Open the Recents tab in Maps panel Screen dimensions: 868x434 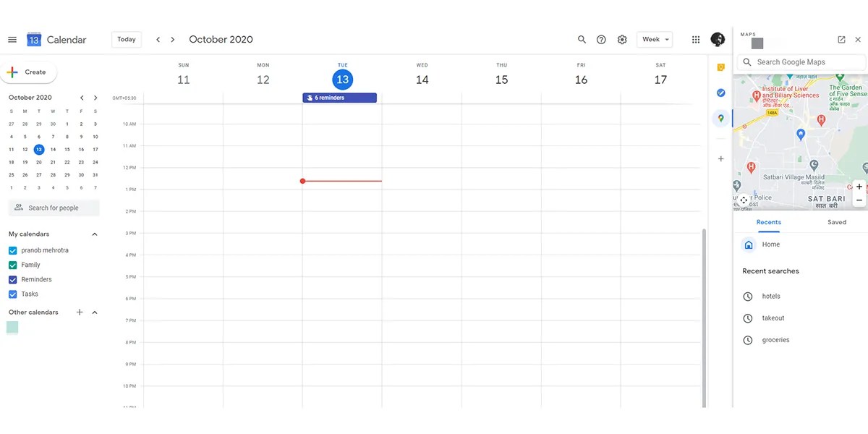[x=768, y=222]
